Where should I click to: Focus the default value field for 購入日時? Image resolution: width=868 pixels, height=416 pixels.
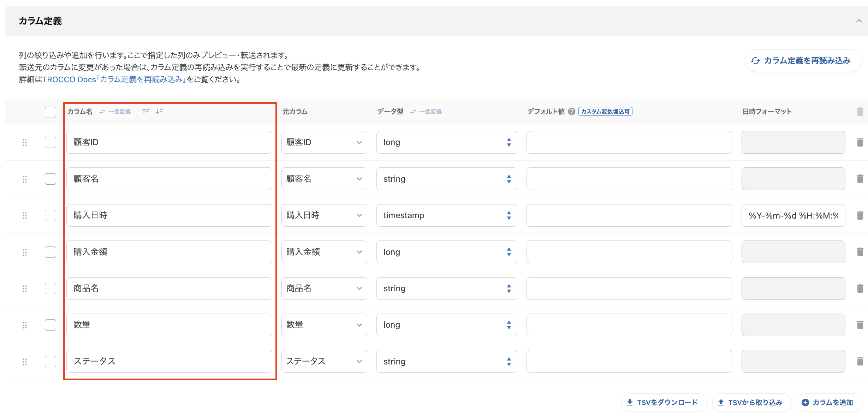click(629, 215)
